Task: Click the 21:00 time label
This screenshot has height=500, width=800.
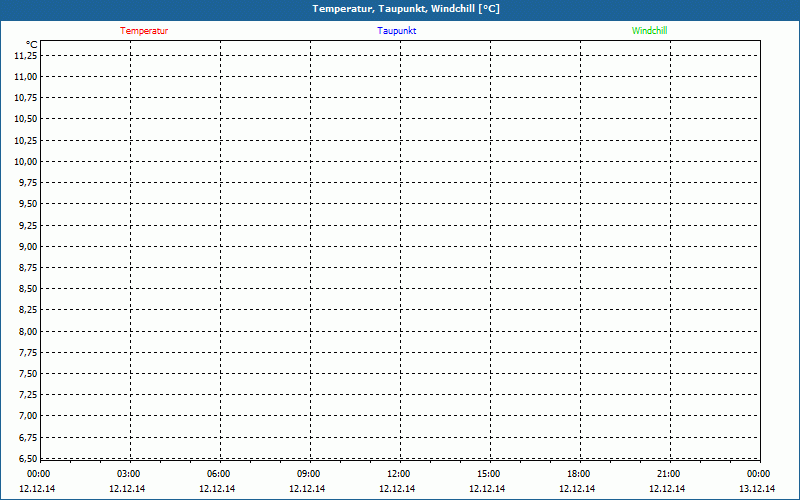Action: pos(668,474)
